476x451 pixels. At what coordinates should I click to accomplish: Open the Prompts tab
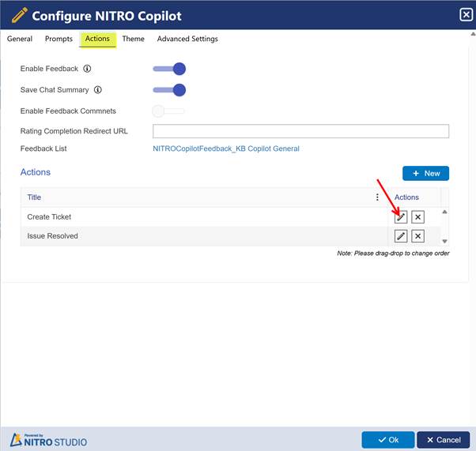(59, 39)
